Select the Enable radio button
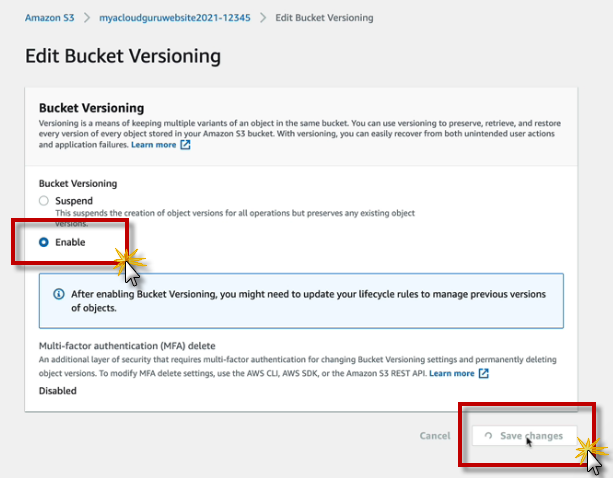The image size is (613, 478). [43, 242]
